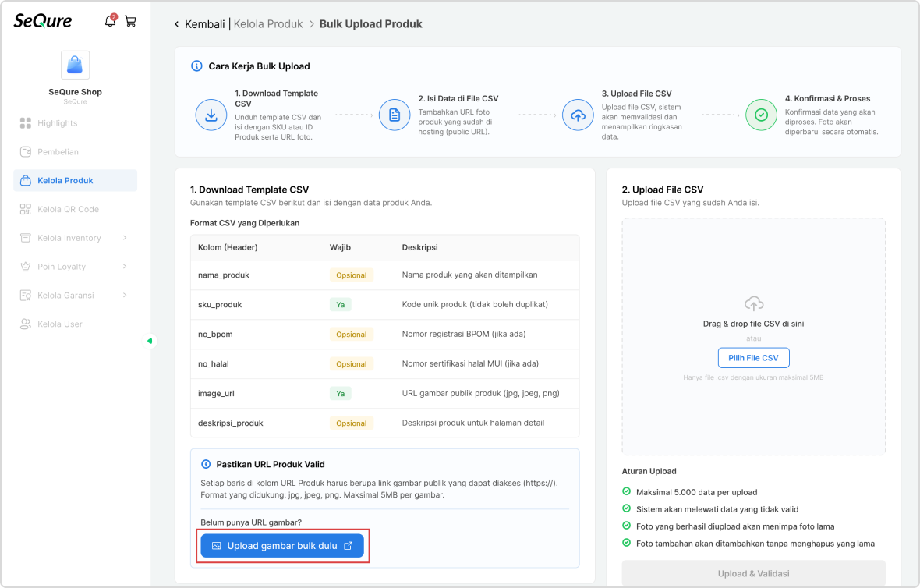This screenshot has width=920, height=588.
Task: Click check icon beside Foto yang berhasil
Action: click(x=627, y=526)
